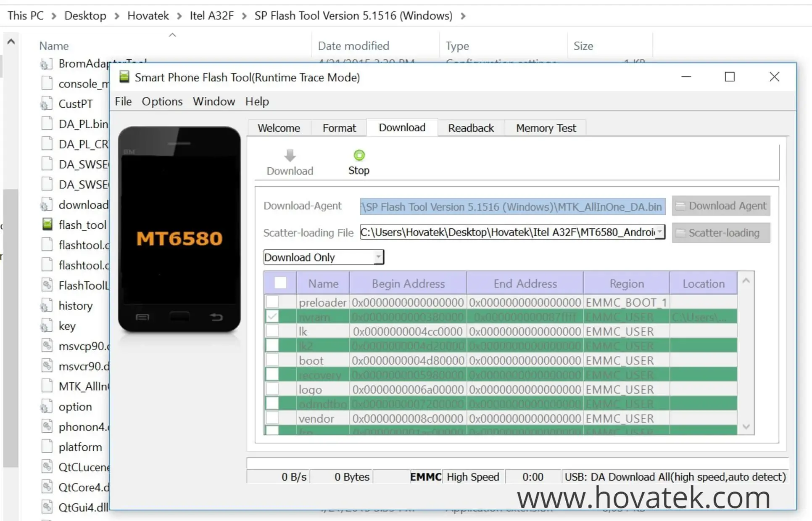
Task: Check the preloader partition checkbox
Action: [272, 301]
